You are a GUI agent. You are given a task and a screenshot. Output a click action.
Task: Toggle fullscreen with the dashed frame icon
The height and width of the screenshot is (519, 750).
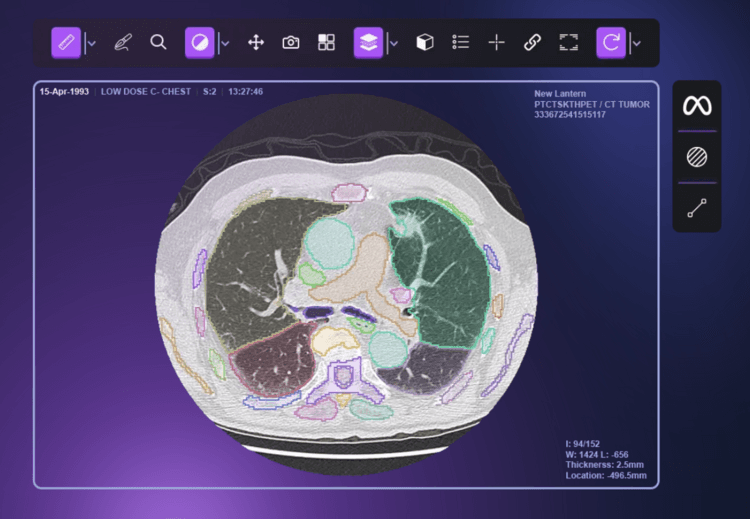[x=569, y=42]
